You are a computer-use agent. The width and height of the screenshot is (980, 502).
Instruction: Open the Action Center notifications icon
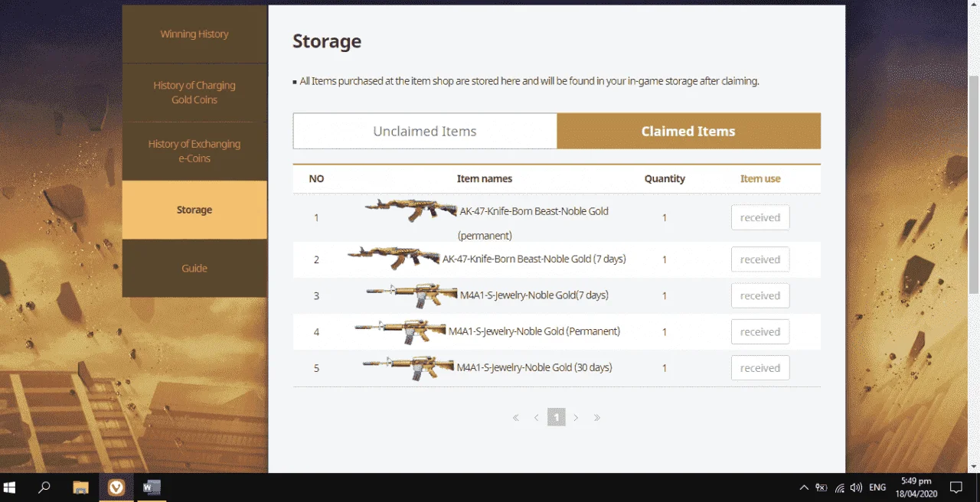(x=956, y=487)
